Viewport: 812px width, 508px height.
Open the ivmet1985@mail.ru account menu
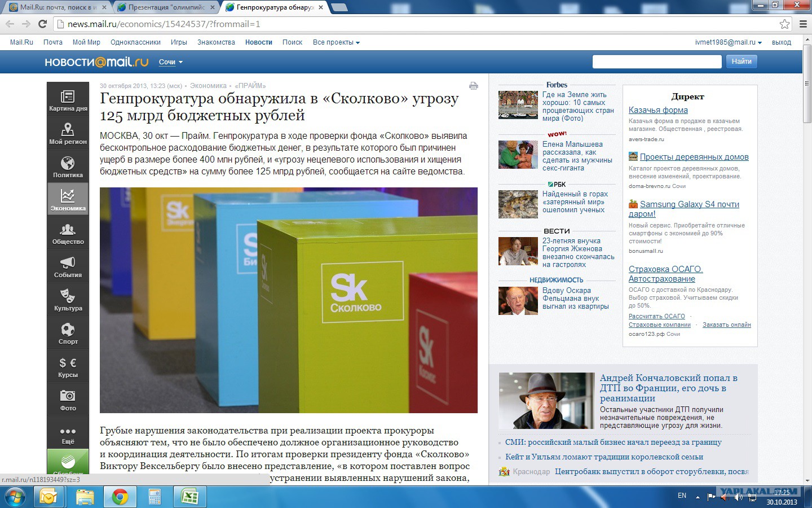click(728, 42)
